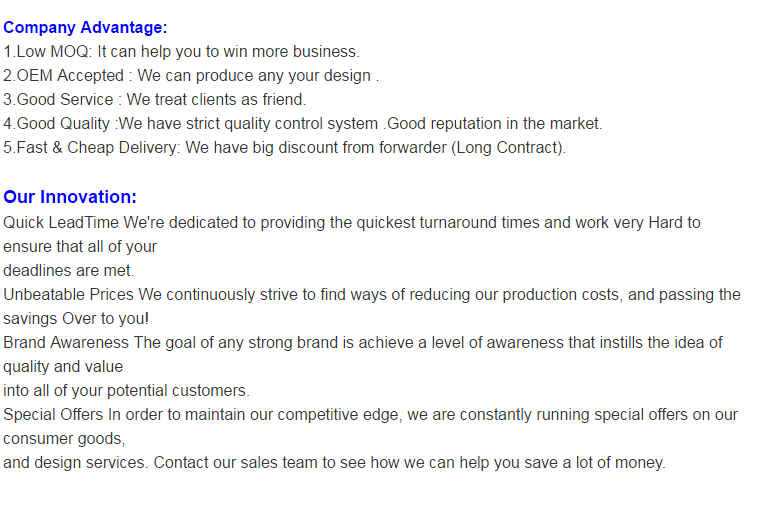Click the words 'Brand Awareness'
Viewport: 764px width, 506px height.
point(66,343)
